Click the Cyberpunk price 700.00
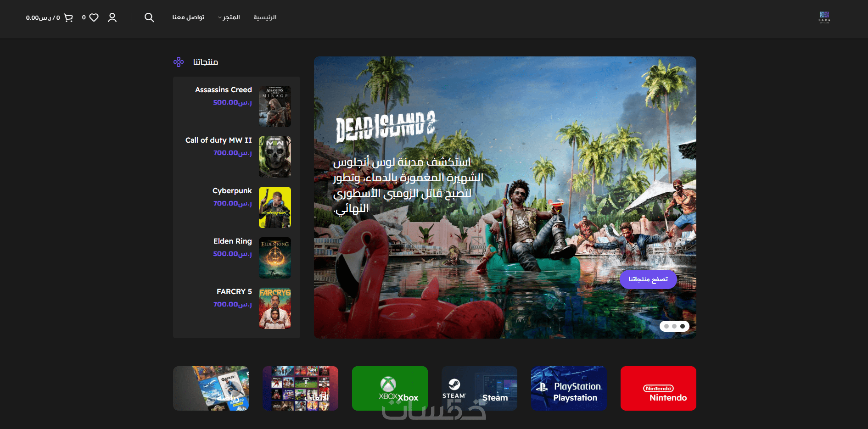Screen dimensions: 868x429 tap(233, 203)
